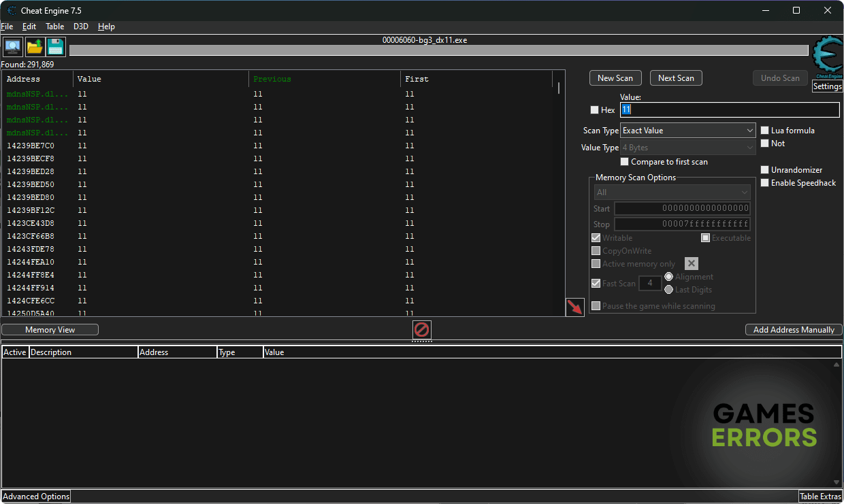
Task: Enable the Hex checkbox
Action: tap(595, 110)
